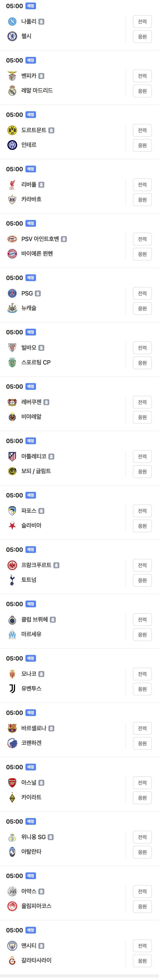
Task: Click the Galatasaray logo icon
Action: click(x=12, y=960)
